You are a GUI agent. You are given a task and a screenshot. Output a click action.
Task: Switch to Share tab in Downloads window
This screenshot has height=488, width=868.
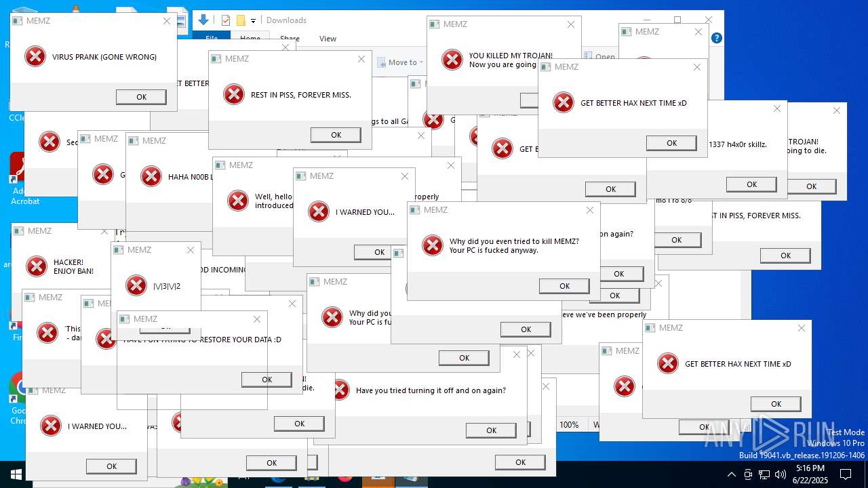coord(290,39)
